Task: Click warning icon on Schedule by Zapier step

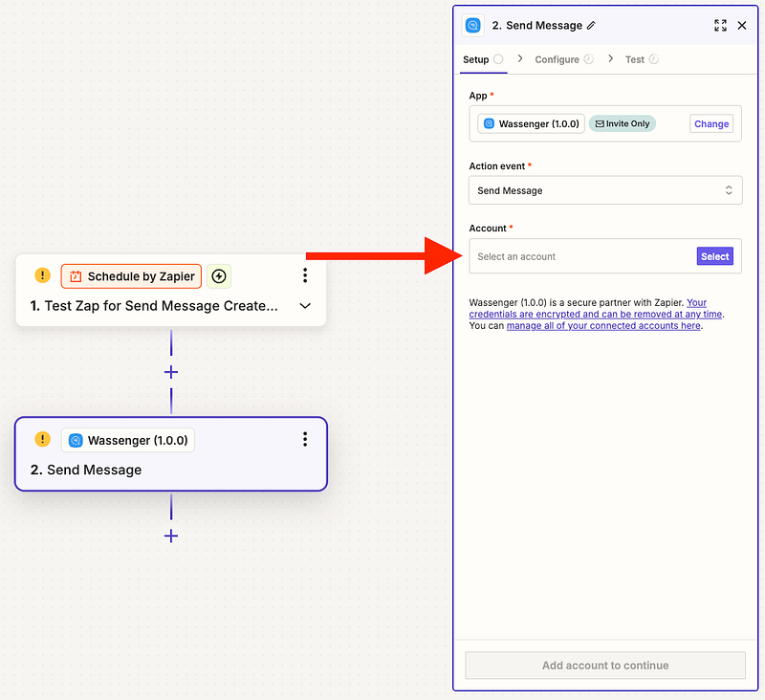Action: 42,275
